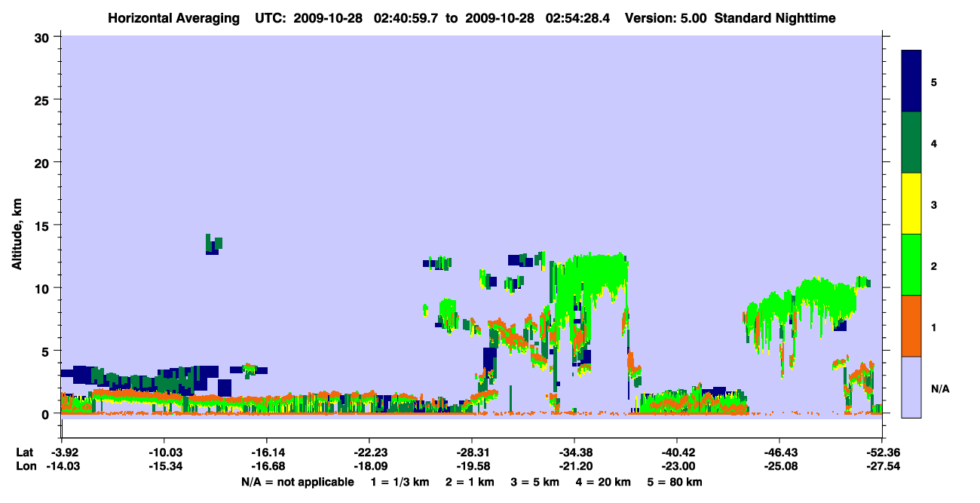Click the orange colorbar segment for 1
Image resolution: width=980 pixels, height=503 pixels.
911,326
